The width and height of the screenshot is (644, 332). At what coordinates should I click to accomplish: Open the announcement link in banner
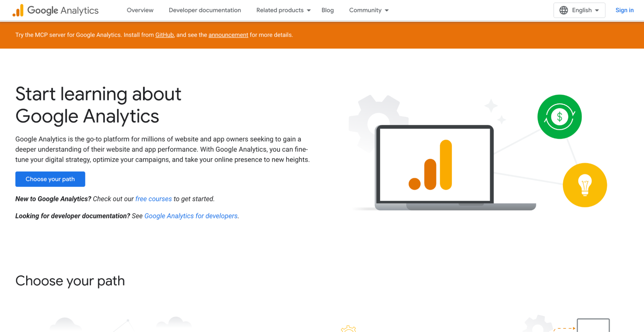228,35
